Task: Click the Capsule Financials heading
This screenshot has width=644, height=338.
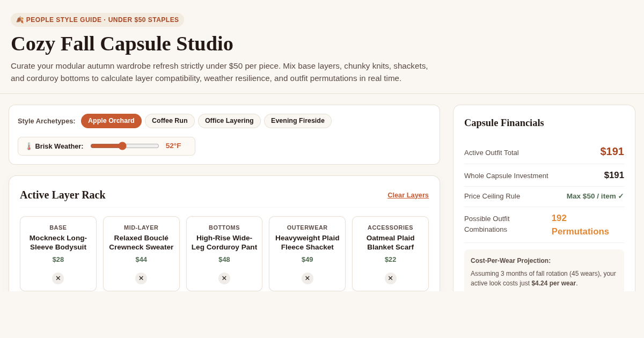Action: click(504, 123)
